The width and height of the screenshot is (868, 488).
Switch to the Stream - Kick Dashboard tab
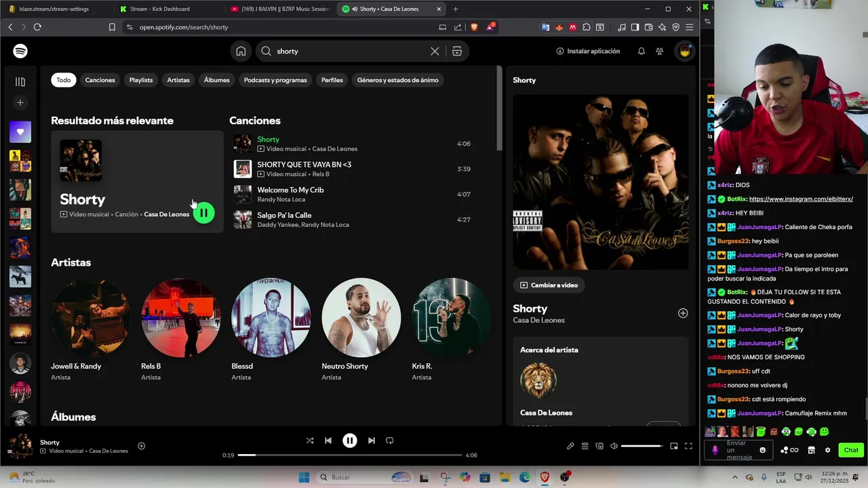point(168,9)
